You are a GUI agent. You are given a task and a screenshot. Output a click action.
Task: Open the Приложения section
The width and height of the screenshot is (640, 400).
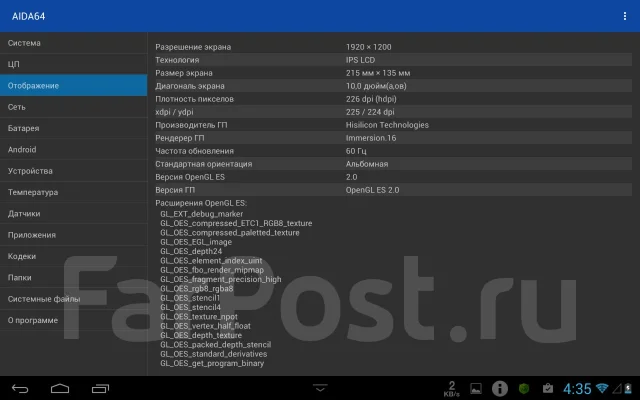point(73,235)
